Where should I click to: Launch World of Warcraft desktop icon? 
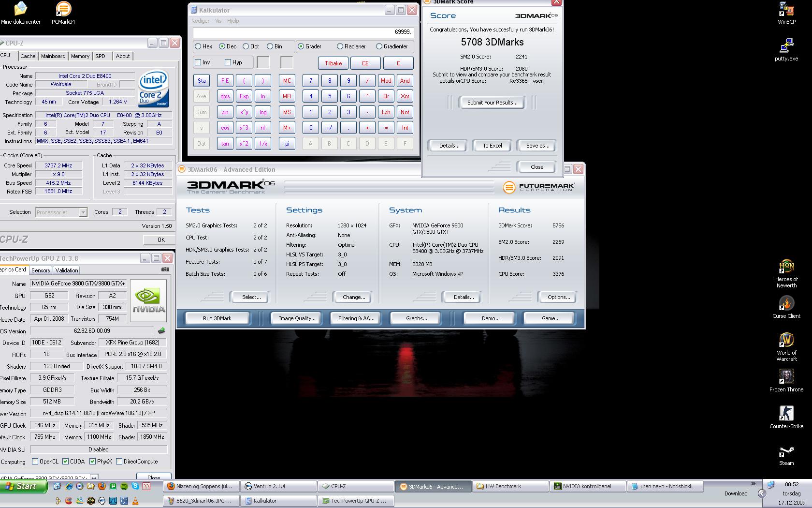coord(786,347)
